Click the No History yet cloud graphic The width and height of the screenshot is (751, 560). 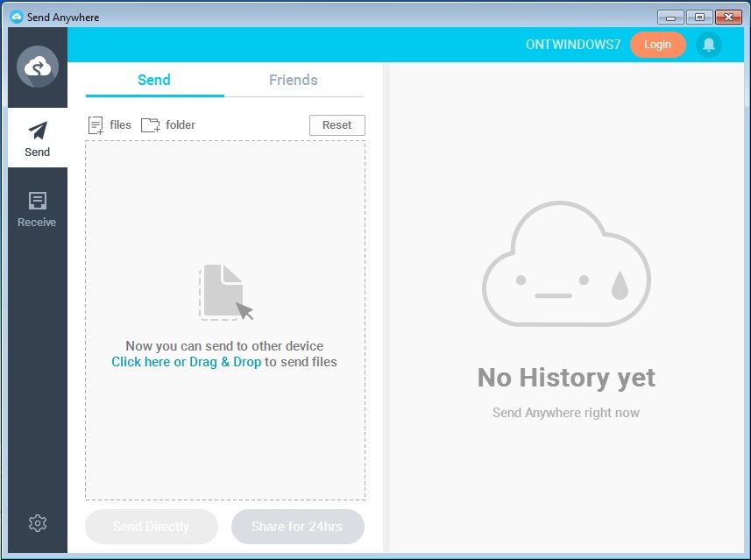(565, 263)
